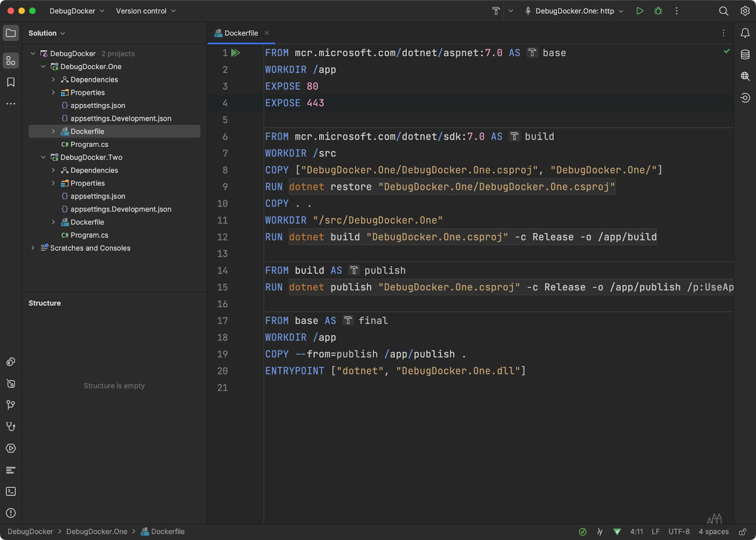Toggle the read-only lock in status bar
The width and height of the screenshot is (756, 540).
tap(743, 532)
